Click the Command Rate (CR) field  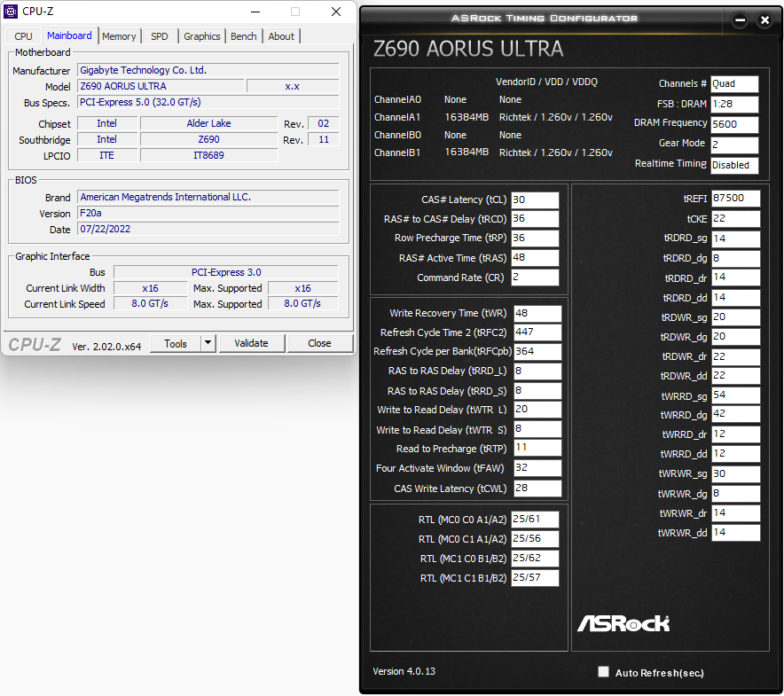535,277
